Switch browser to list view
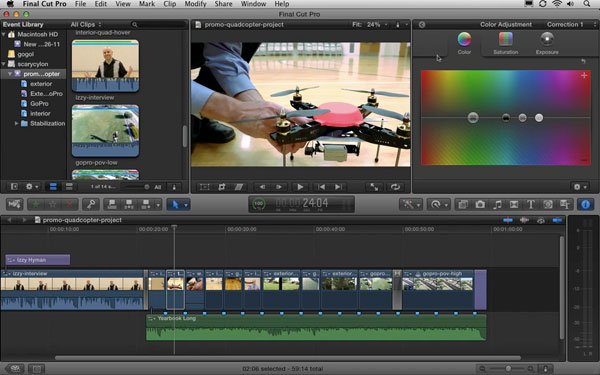The height and width of the screenshot is (375, 600). coord(69,187)
